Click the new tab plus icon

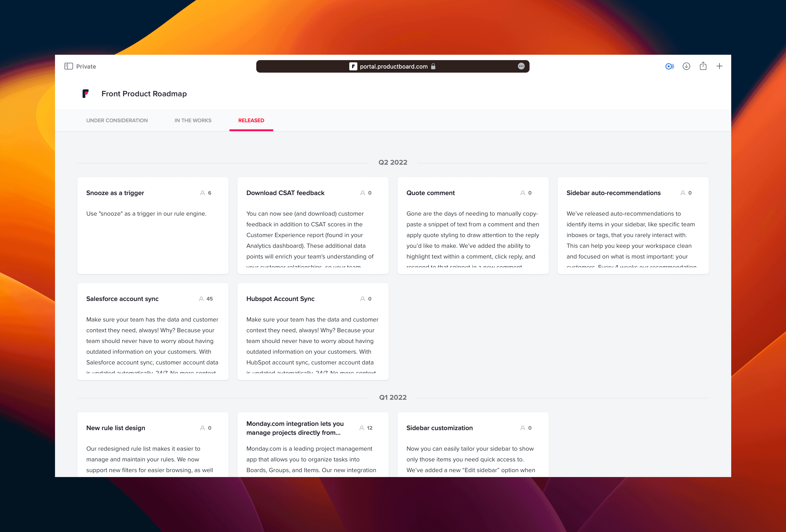pyautogui.click(x=719, y=66)
